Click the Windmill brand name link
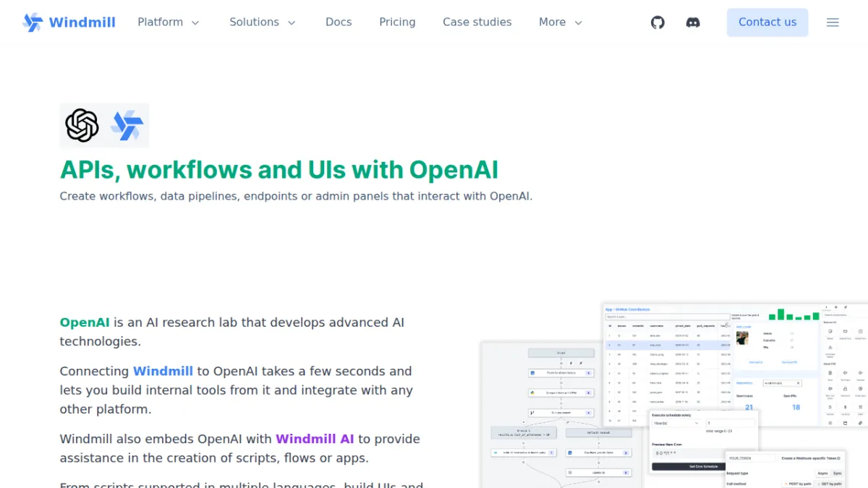The height and width of the screenshot is (488, 868). click(82, 22)
